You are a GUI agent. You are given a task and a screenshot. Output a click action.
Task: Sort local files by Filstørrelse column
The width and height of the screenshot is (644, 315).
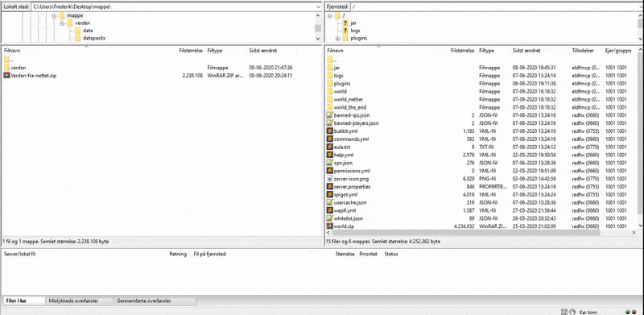tap(191, 51)
